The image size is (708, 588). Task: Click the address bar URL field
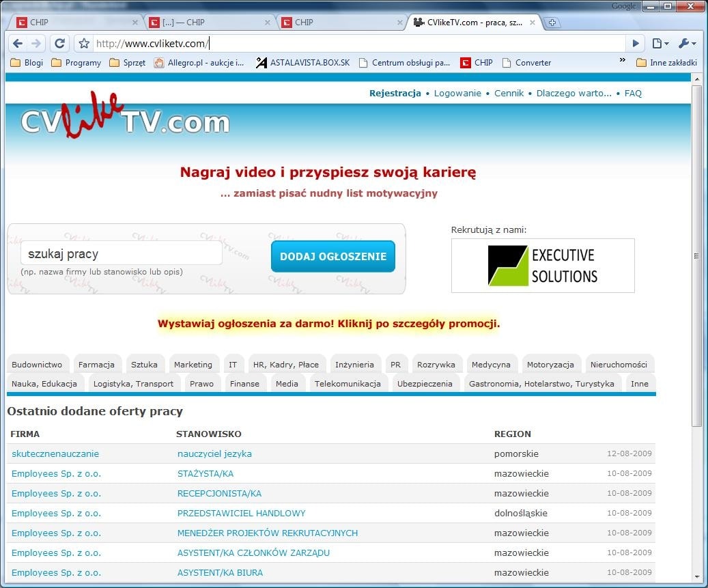coord(359,43)
